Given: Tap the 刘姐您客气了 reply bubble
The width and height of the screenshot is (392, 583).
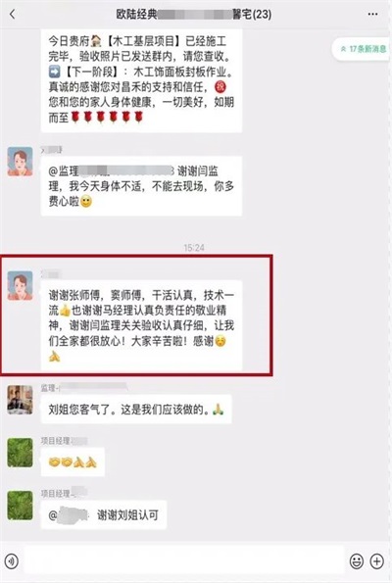Looking at the screenshot, I should point(136,410).
